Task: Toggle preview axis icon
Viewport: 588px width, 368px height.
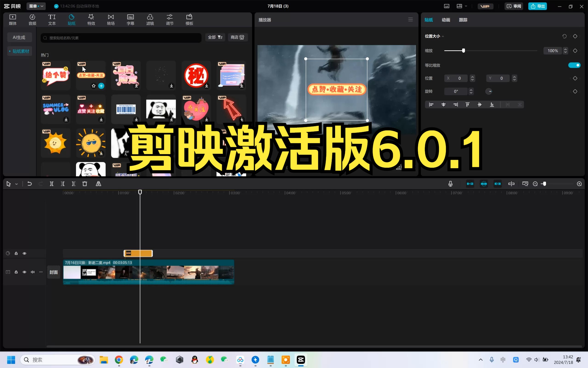Action: click(x=512, y=184)
